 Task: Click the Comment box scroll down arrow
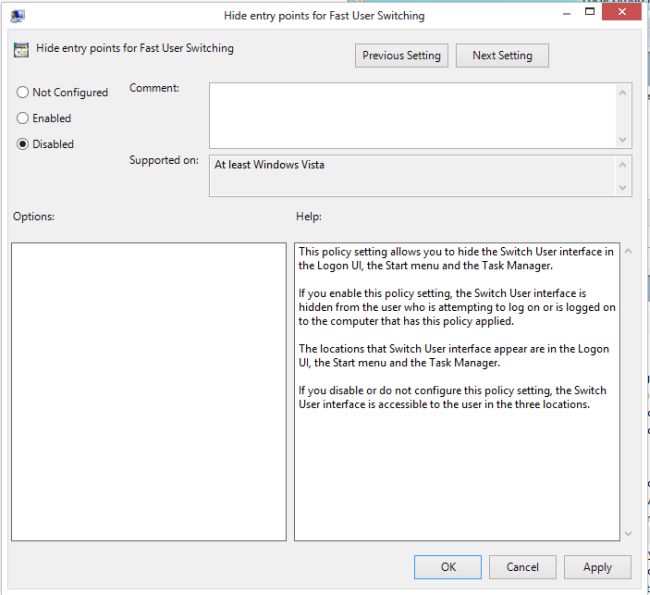(622, 139)
